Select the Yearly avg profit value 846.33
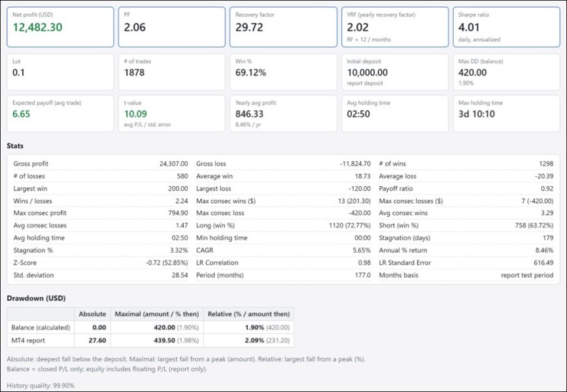567x392 pixels. tap(250, 114)
